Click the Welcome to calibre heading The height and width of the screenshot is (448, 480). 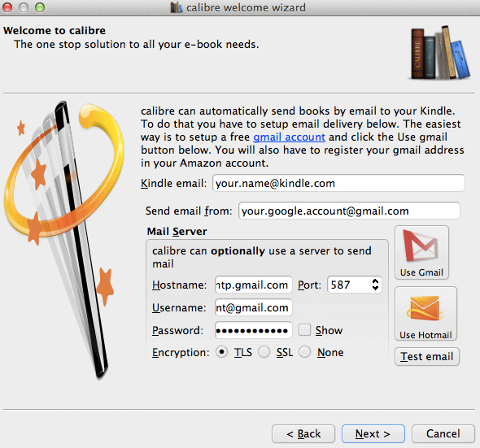pyautogui.click(x=55, y=31)
